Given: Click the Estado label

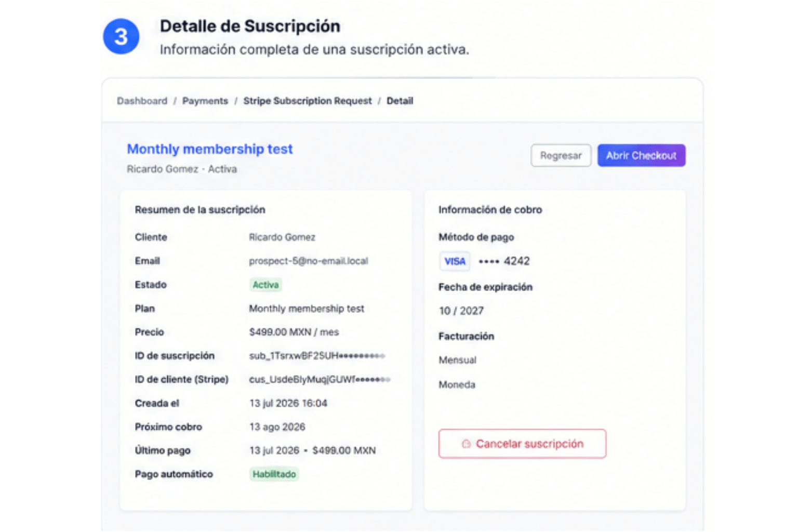Looking at the screenshot, I should pyautogui.click(x=151, y=285).
